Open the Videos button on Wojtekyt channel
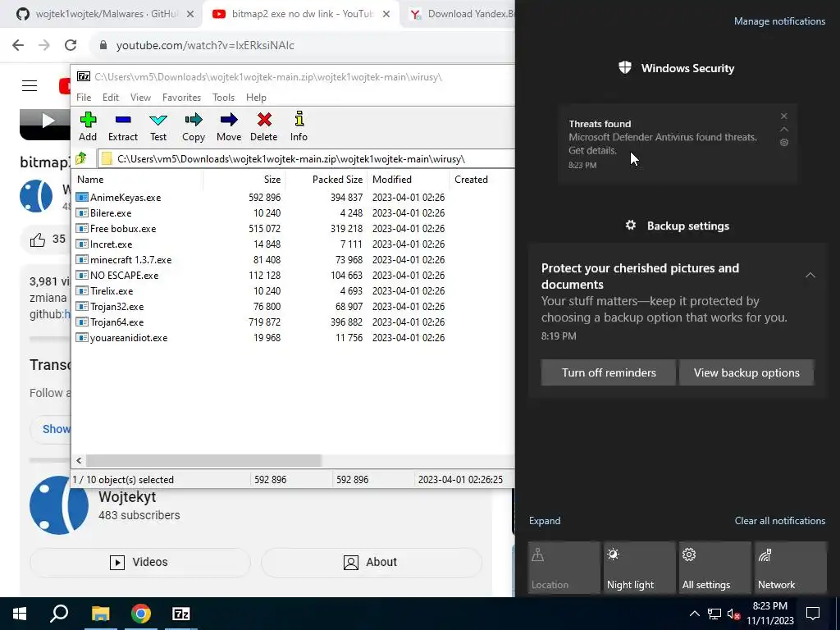This screenshot has height=630, width=840. coord(139,562)
